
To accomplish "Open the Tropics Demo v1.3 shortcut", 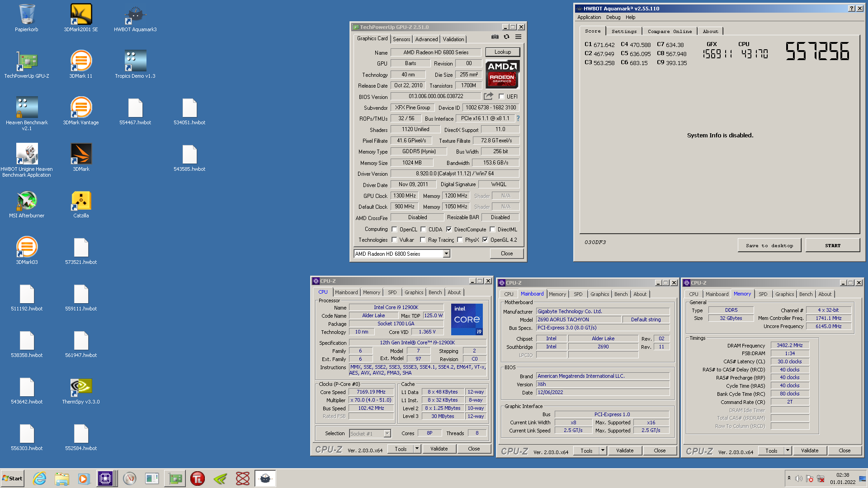I will [x=135, y=65].
